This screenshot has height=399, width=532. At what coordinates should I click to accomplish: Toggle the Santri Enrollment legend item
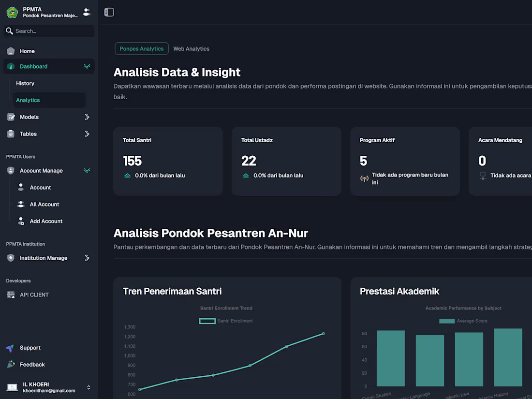(x=226, y=321)
